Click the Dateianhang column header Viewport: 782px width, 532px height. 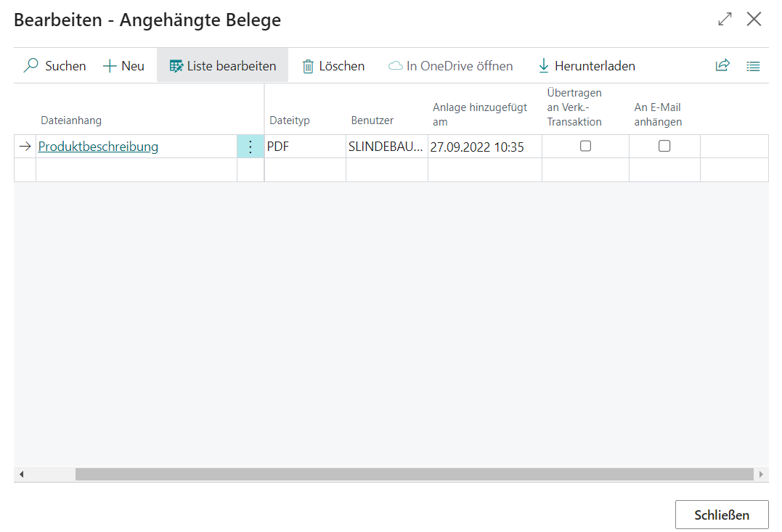[x=71, y=120]
